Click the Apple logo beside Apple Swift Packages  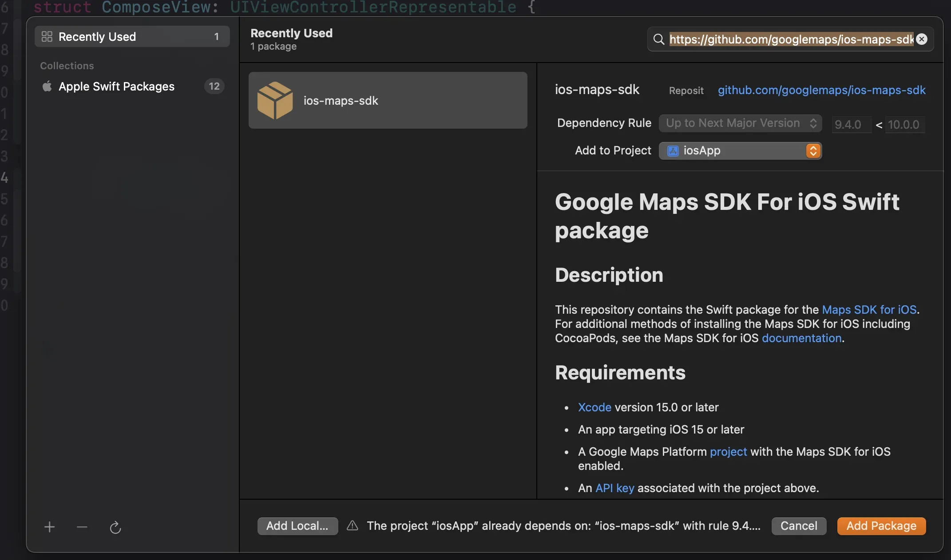tap(46, 87)
